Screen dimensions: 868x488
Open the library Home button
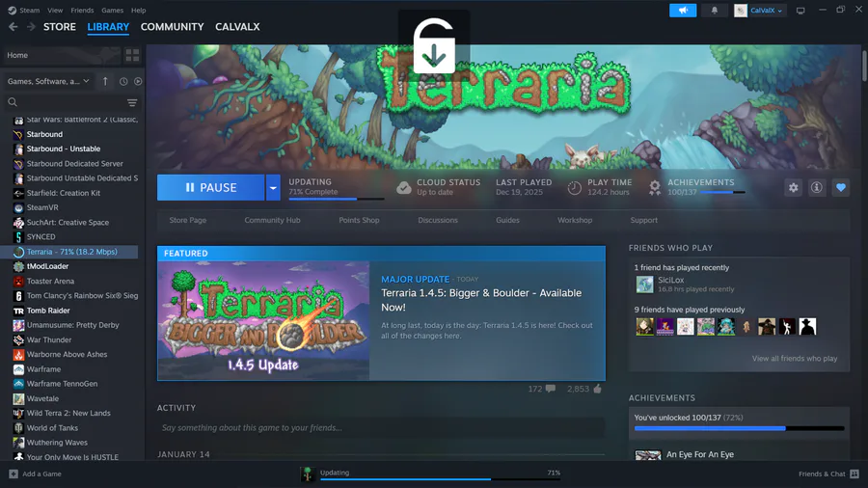[61, 55]
